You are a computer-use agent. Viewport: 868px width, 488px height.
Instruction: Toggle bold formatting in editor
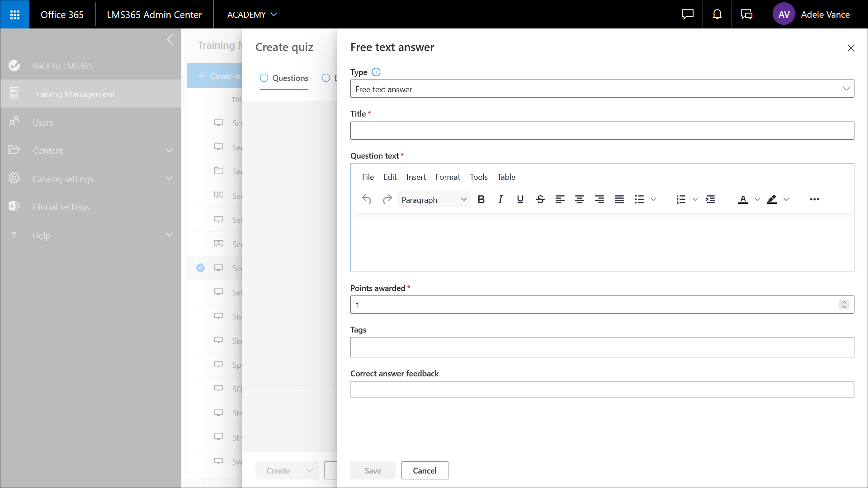tap(481, 199)
